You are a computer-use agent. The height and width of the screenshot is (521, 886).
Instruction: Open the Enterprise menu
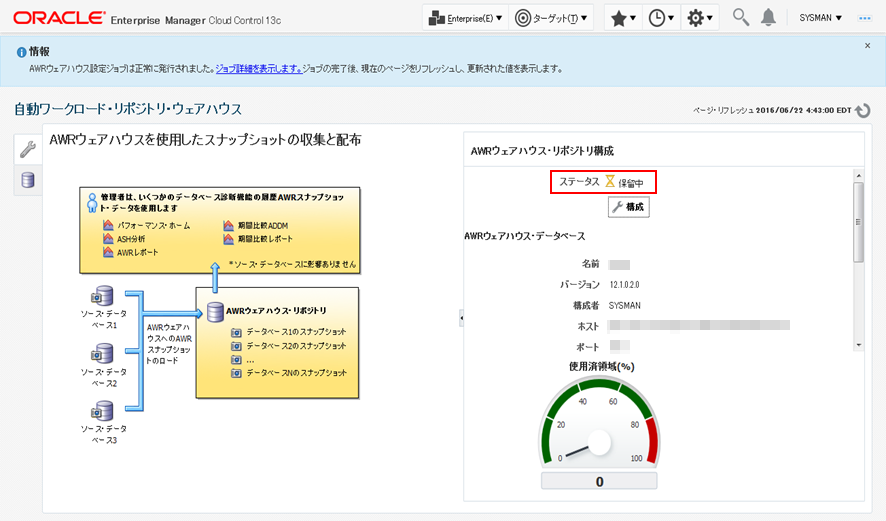[466, 19]
